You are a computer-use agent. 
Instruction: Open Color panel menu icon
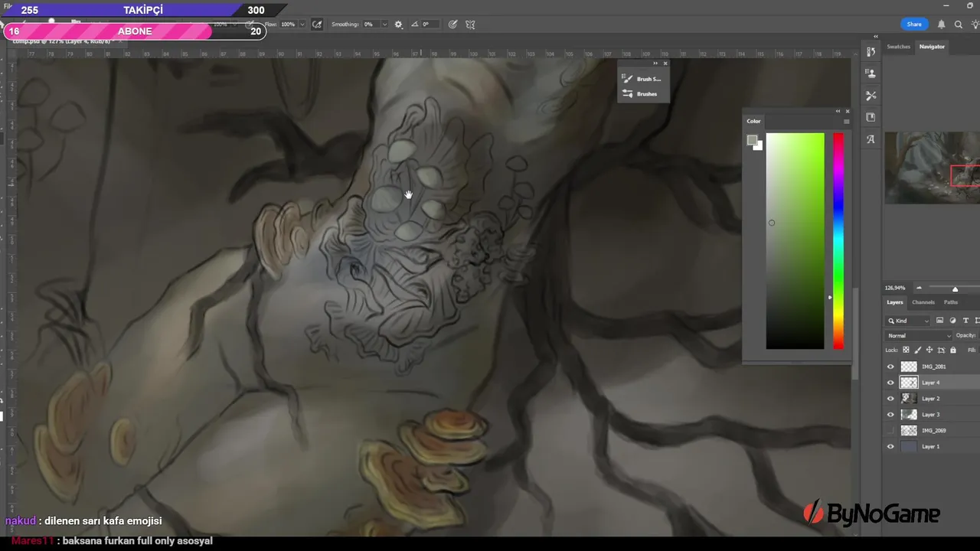846,121
